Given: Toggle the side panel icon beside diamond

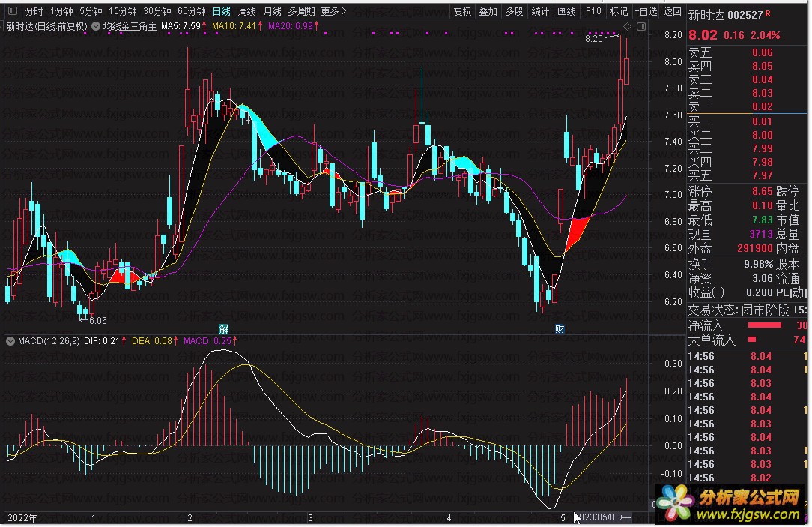Looking at the screenshot, I should coord(641,26).
